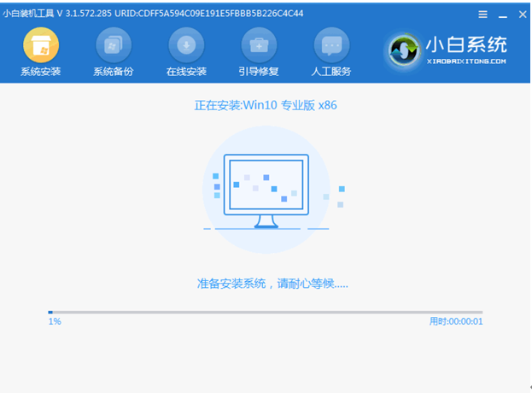Open the hamburger menu in the title bar
This screenshot has height=393, width=532.
[x=482, y=15]
